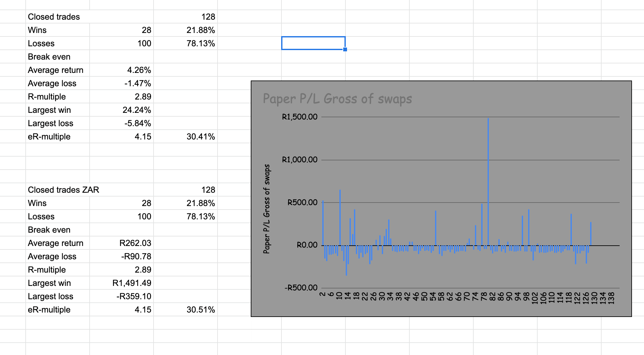Select the 'Closed trades ZAR' label cell
Viewport: 644px width, 355px height.
point(63,190)
